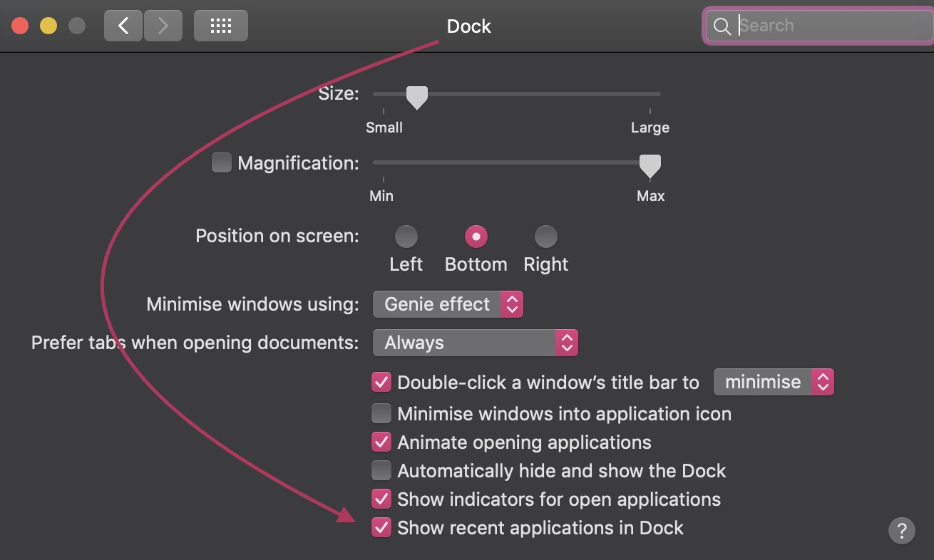Select Bottom dock position
934x560 pixels.
[x=476, y=236]
